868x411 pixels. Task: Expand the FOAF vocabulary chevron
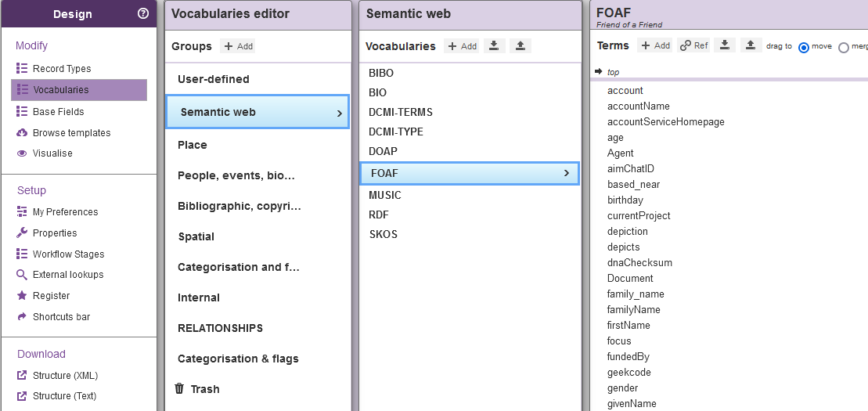coord(566,174)
